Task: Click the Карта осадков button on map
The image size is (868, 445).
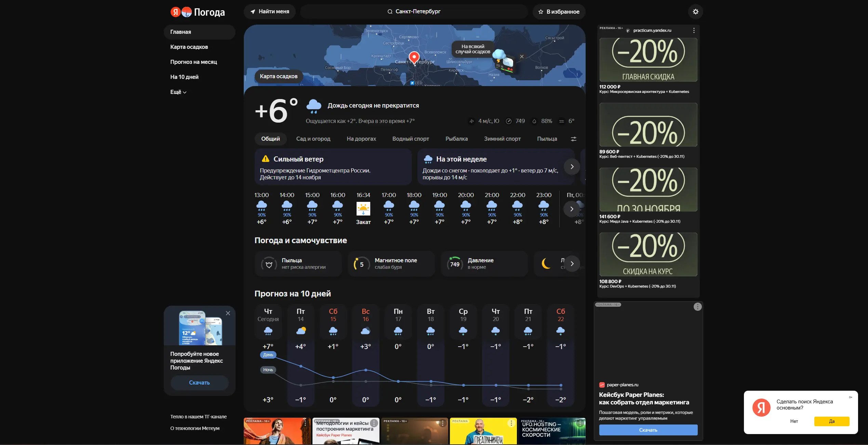Action: pos(278,76)
